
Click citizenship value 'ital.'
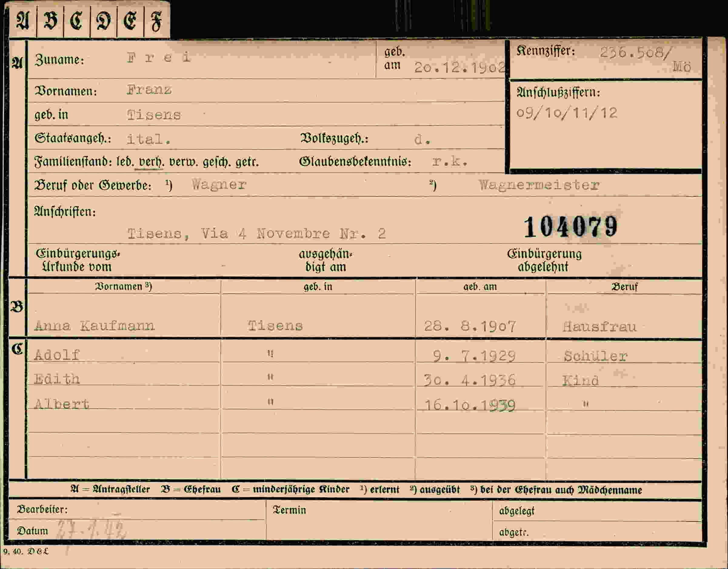pos(149,139)
